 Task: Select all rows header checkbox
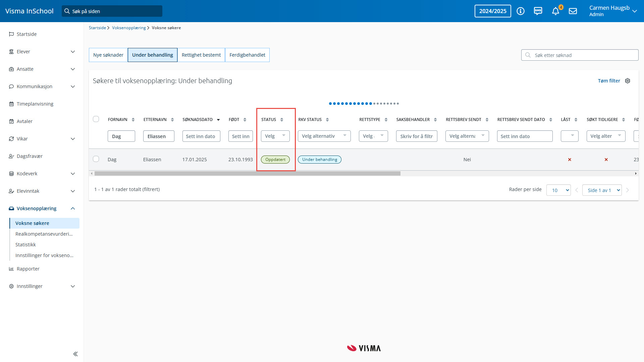coord(96,119)
